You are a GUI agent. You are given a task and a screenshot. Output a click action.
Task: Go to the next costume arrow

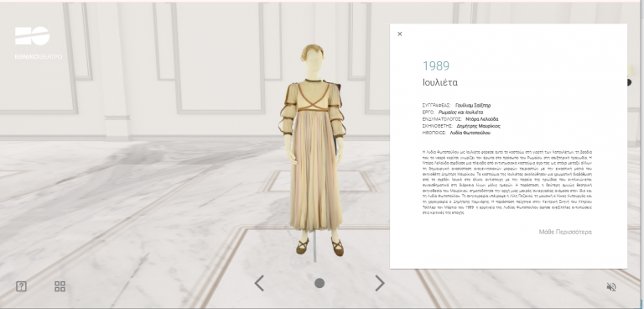click(x=380, y=283)
